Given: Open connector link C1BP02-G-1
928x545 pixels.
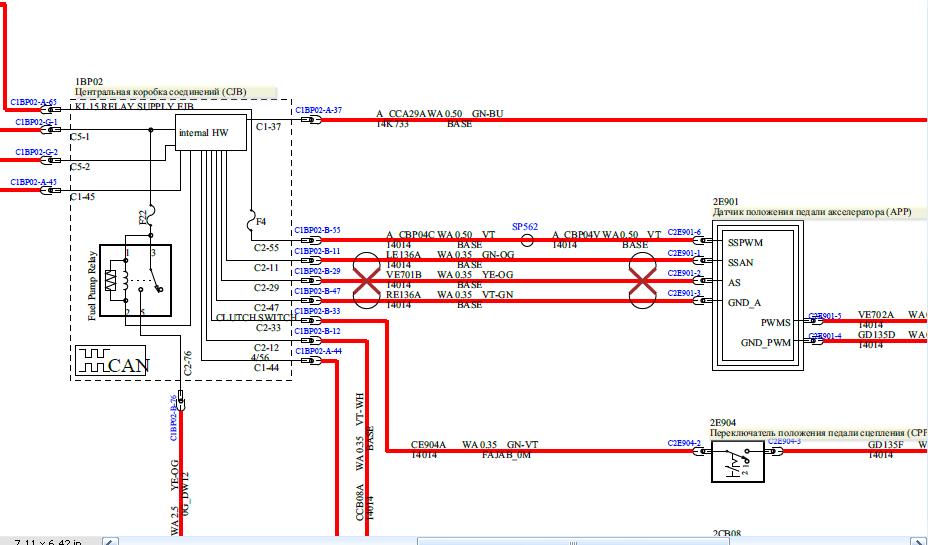Looking at the screenshot, I should [x=37, y=122].
